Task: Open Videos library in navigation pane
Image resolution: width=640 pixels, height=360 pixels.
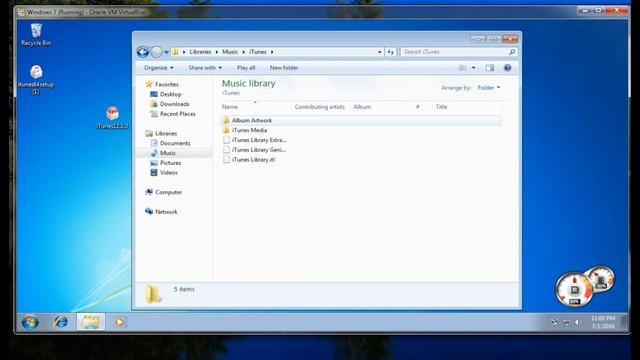Action: point(169,173)
